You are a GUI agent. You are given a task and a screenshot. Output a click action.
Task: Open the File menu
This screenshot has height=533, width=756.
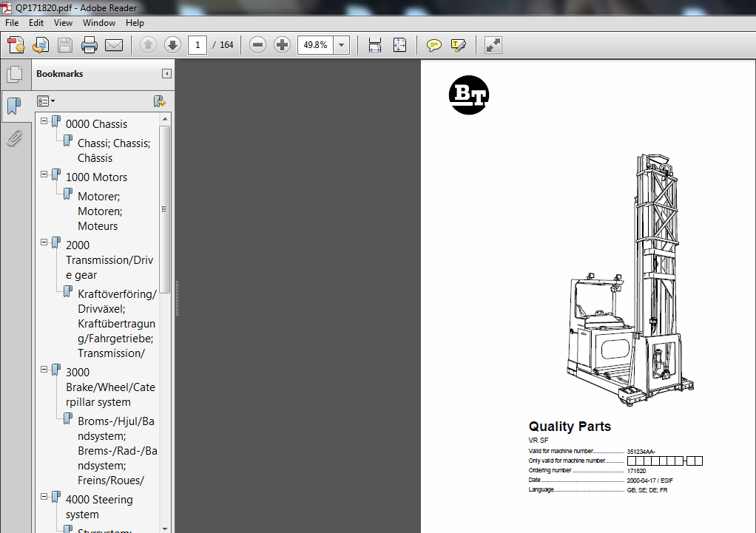click(x=12, y=23)
